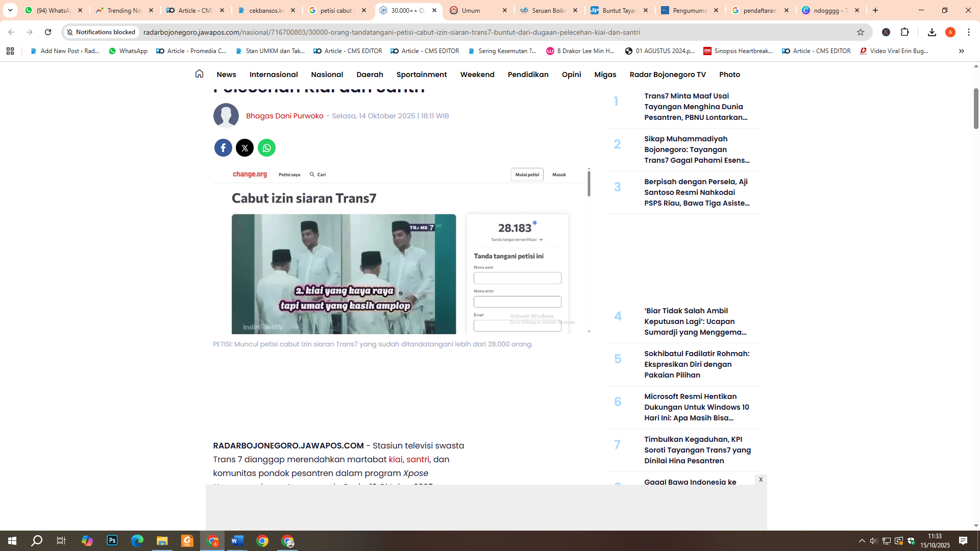Open Windows Start menu
The height and width of the screenshot is (551, 980).
[12, 541]
